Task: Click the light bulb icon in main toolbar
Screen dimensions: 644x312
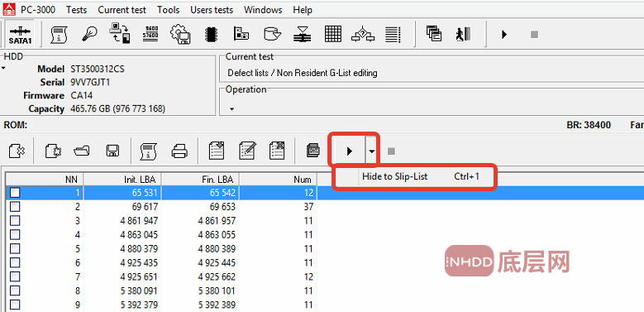Action: (x=89, y=35)
